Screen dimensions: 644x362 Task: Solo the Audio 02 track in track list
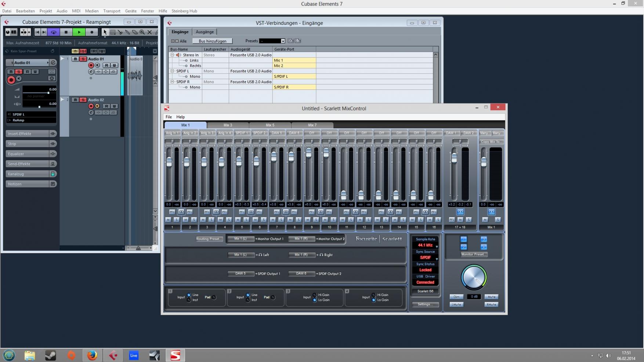(83, 100)
